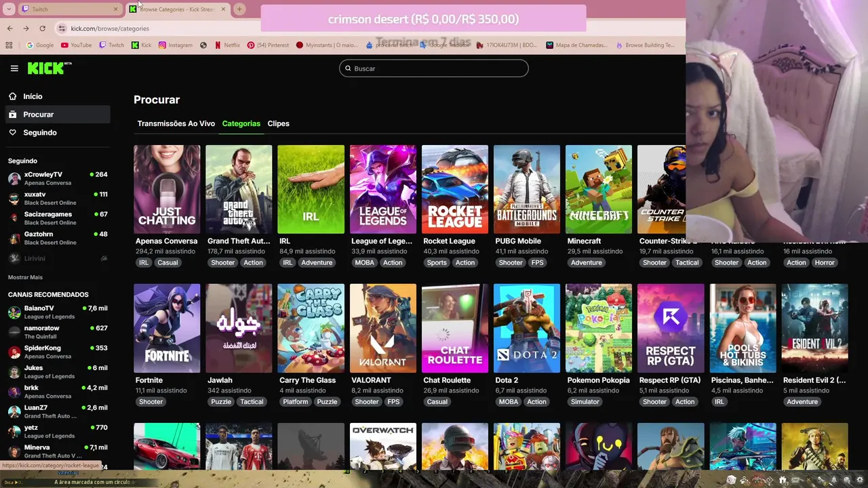Click the Adventure tag under Minecraft
The width and height of the screenshot is (868, 488).
point(586,263)
